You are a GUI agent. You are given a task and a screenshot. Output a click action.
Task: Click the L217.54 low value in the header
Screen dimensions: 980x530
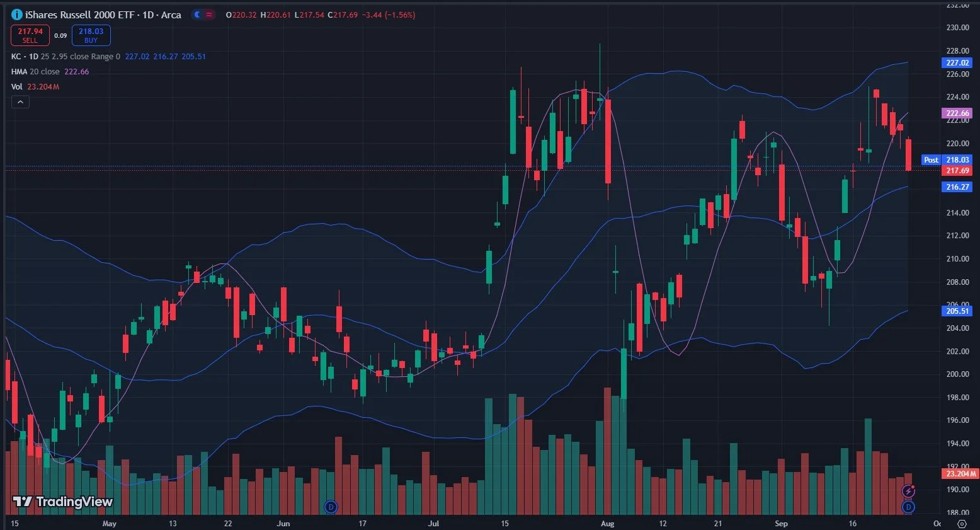tap(309, 14)
